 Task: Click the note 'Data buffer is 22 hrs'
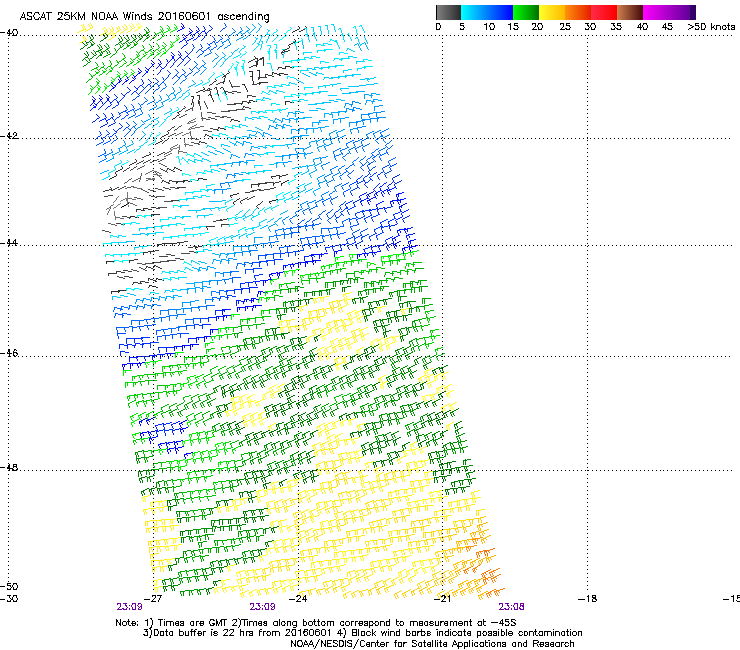pos(205,633)
